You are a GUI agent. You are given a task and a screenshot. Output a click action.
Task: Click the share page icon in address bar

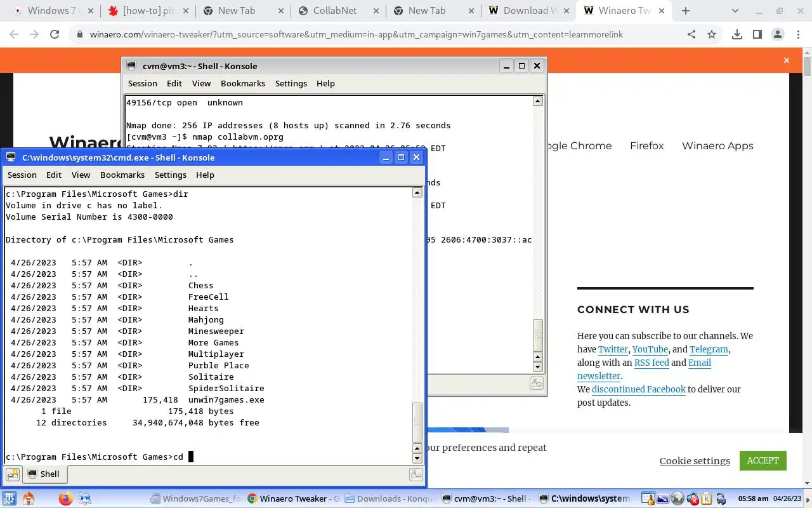(x=691, y=35)
